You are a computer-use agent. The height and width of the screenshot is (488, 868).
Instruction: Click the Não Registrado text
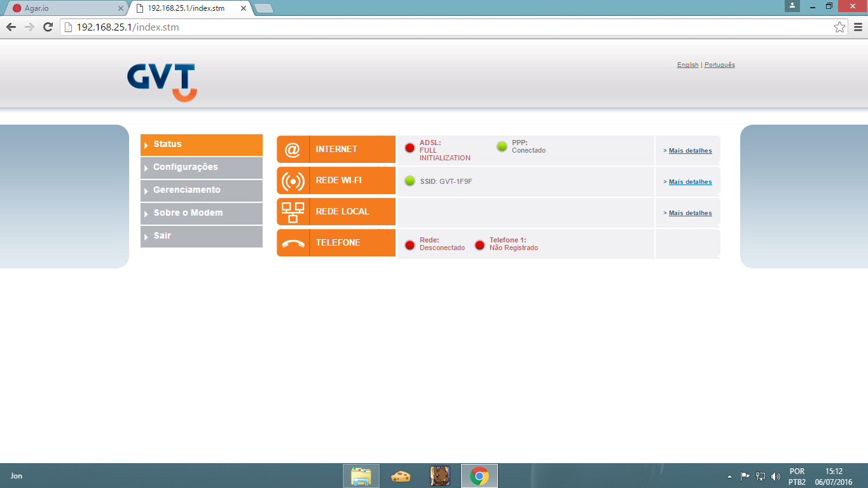click(514, 248)
